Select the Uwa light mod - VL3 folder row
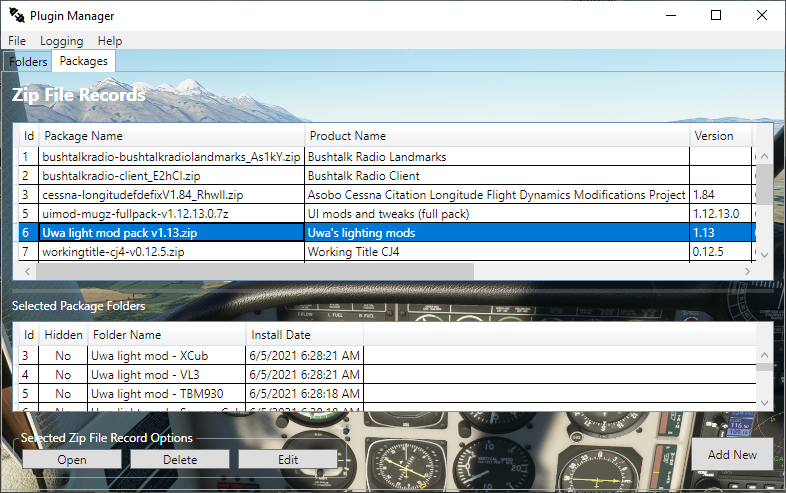 click(x=387, y=375)
